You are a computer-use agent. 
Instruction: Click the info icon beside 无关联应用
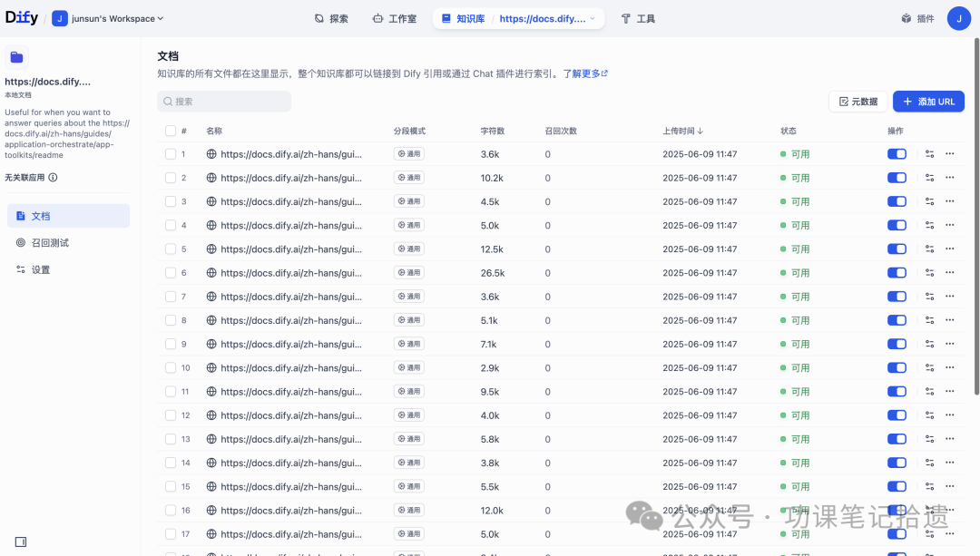pyautogui.click(x=54, y=178)
